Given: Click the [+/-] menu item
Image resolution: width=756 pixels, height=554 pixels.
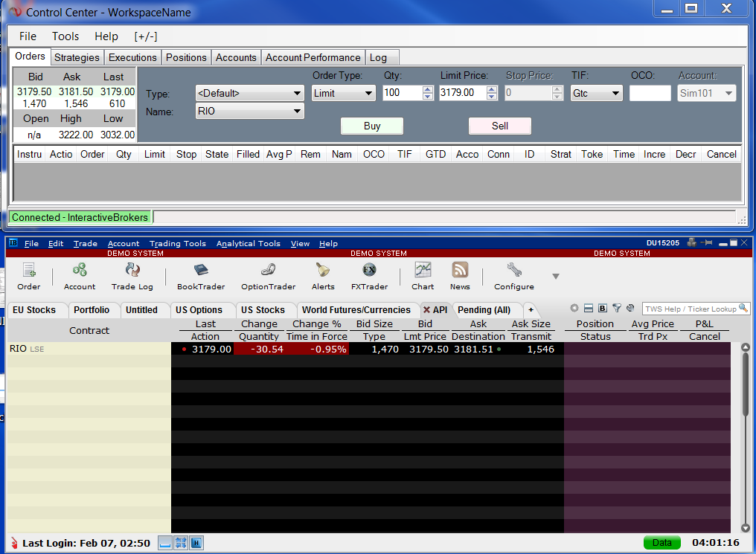Looking at the screenshot, I should click(146, 36).
